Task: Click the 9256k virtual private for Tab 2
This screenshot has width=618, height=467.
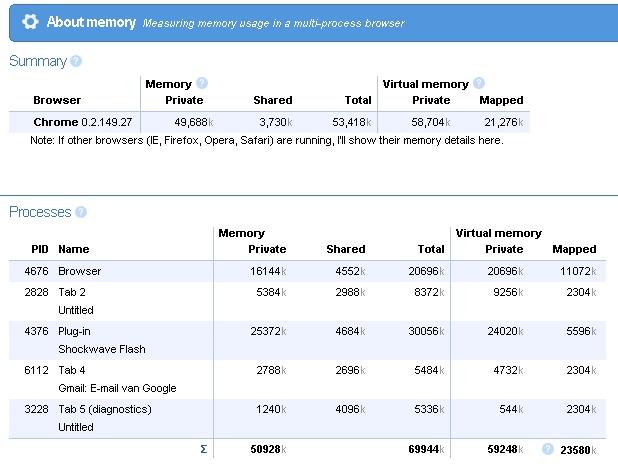Action: (508, 292)
